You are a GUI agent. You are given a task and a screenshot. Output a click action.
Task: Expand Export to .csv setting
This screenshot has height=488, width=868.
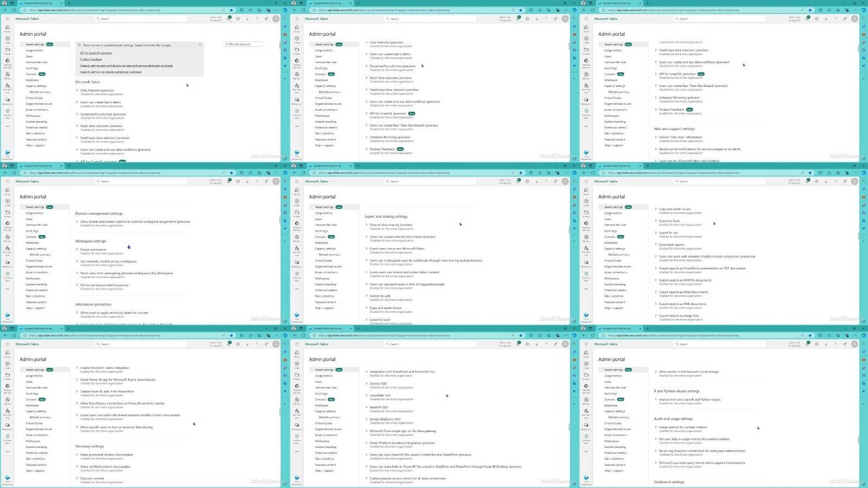pos(656,233)
